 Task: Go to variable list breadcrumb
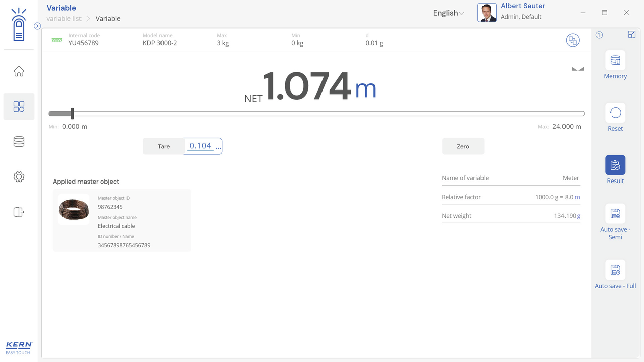64,19
